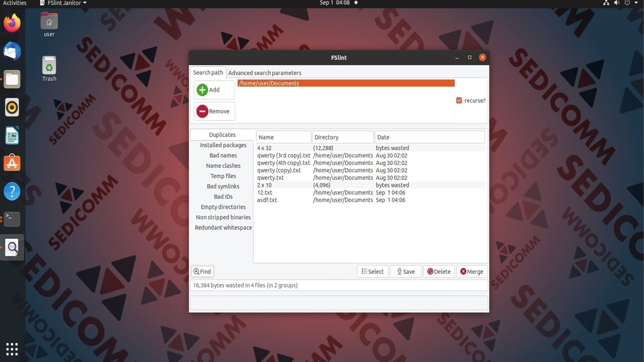Toggle the recurse? checkbox
Image resolution: width=644 pixels, height=362 pixels.
point(459,101)
